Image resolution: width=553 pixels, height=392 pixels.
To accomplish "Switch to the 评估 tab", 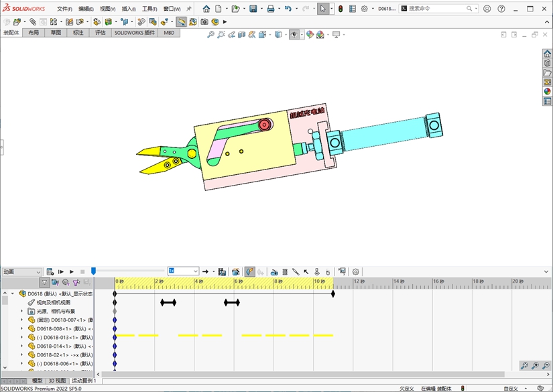I will (x=100, y=32).
